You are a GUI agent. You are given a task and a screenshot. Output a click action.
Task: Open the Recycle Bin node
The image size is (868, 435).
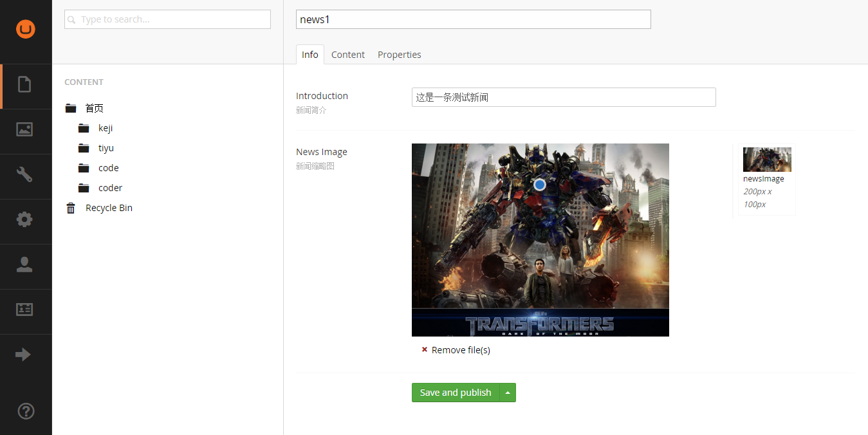point(109,208)
